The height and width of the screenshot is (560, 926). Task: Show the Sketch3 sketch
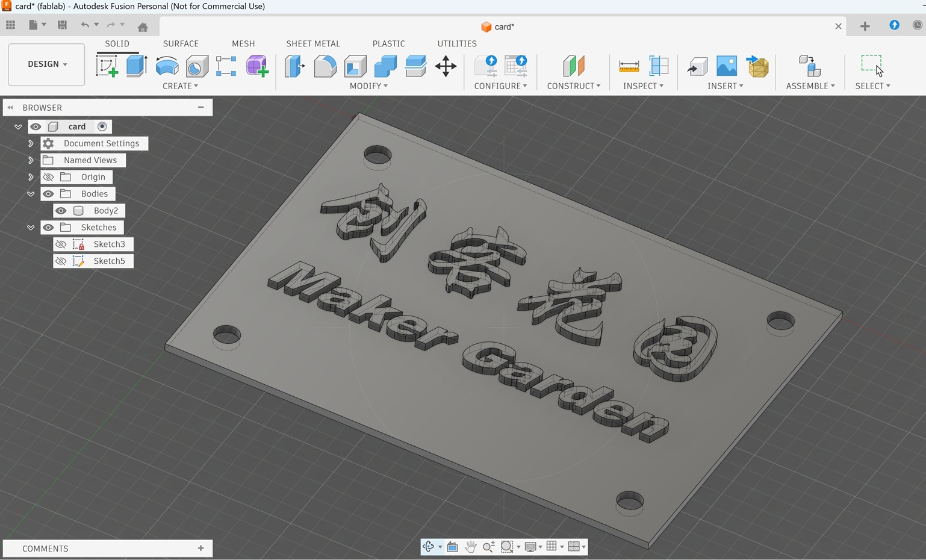click(x=61, y=244)
